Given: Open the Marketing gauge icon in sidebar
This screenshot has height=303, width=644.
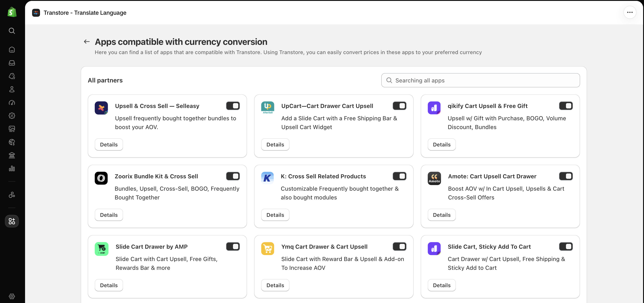Looking at the screenshot, I should click(12, 102).
